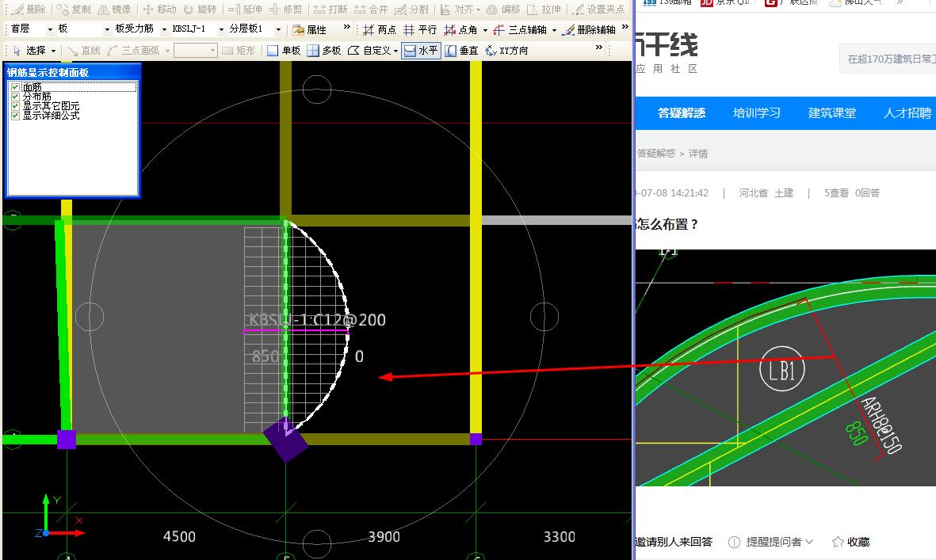Image resolution: width=936 pixels, height=560 pixels.
Task: Open the 答疑解惑 tab in browser
Action: click(681, 112)
